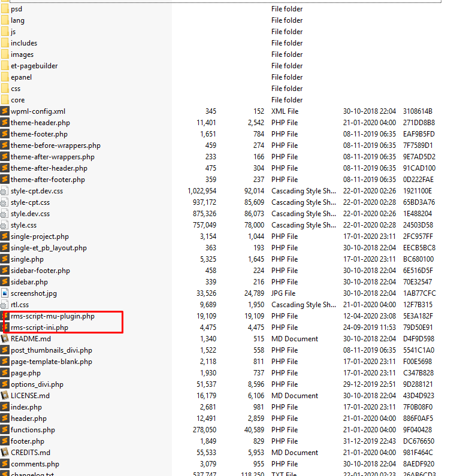Click the header.php file icon
The height and width of the screenshot is (476, 472).
(x=5, y=419)
